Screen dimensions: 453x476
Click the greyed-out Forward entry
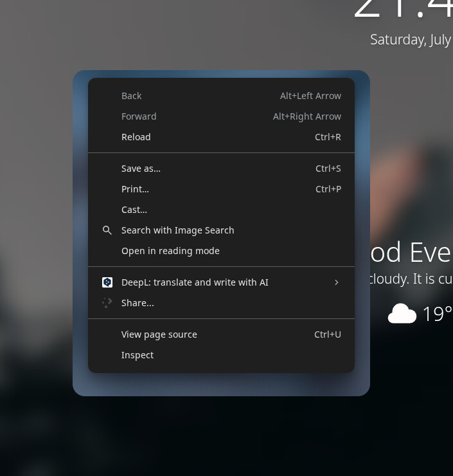click(221, 116)
